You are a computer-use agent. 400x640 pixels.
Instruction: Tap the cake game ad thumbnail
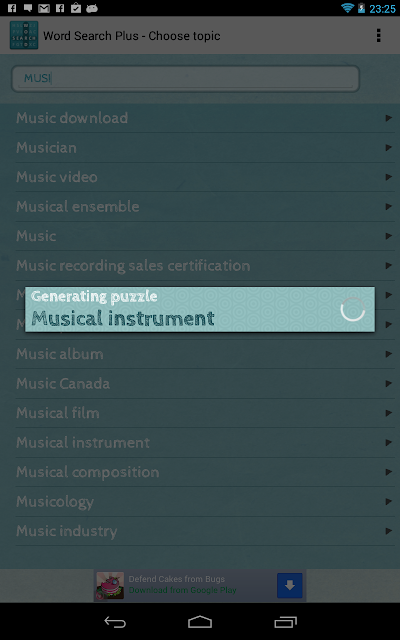click(x=110, y=586)
